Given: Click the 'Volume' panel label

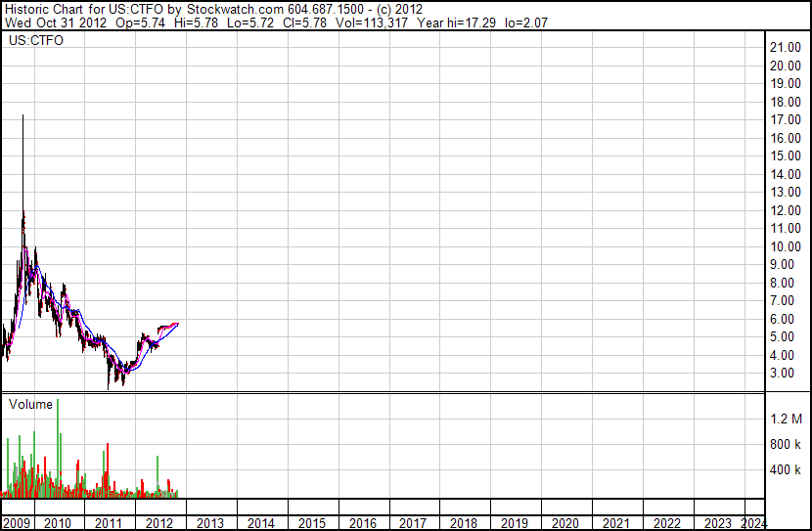Looking at the screenshot, I should [30, 404].
